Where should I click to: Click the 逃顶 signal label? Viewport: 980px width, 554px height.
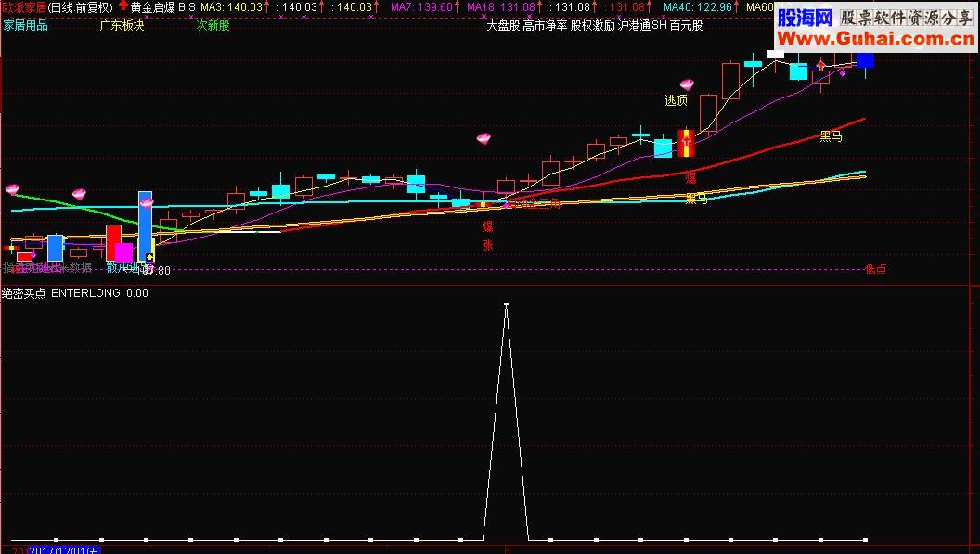(x=676, y=100)
